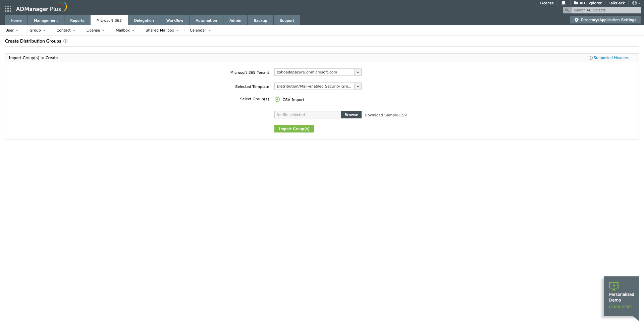Image resolution: width=644 pixels, height=323 pixels.
Task: Open the Group submenu dropdown
Action: point(37,30)
